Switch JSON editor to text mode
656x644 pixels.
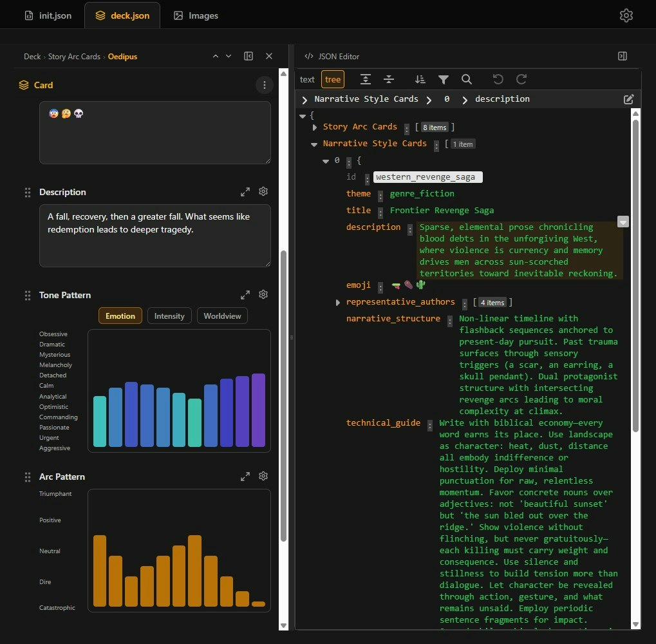pyautogui.click(x=307, y=79)
